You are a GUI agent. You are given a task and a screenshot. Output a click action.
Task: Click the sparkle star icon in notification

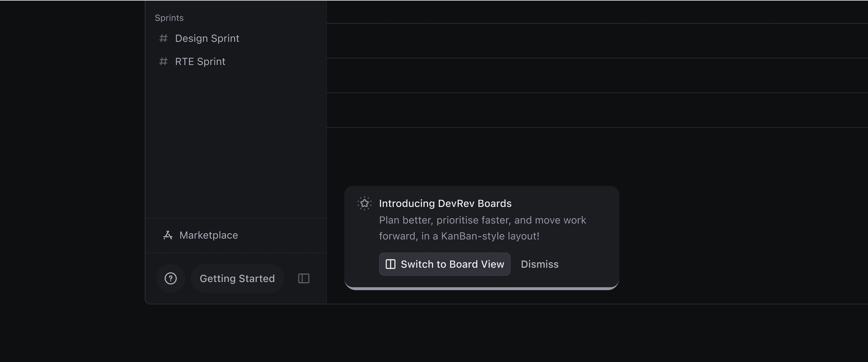(364, 204)
